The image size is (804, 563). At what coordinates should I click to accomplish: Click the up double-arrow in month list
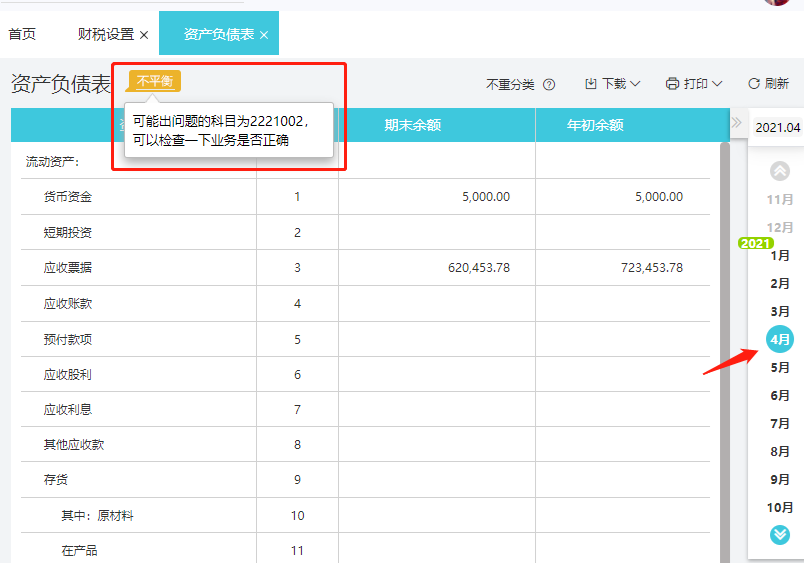point(779,171)
